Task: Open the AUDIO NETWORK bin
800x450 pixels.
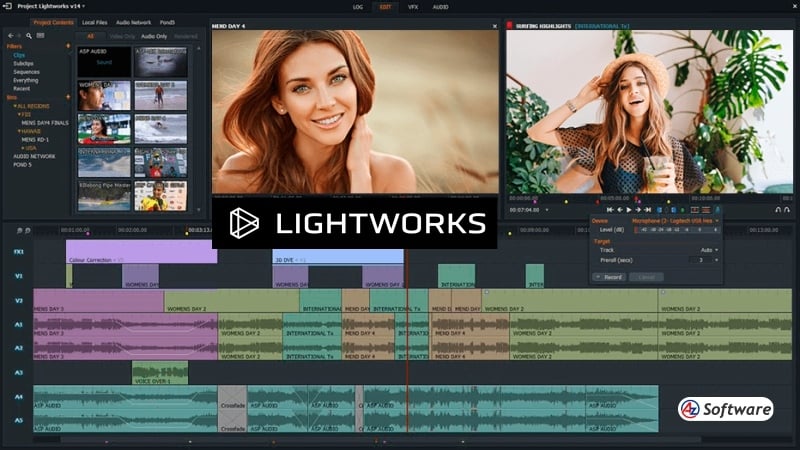Action: tap(34, 156)
